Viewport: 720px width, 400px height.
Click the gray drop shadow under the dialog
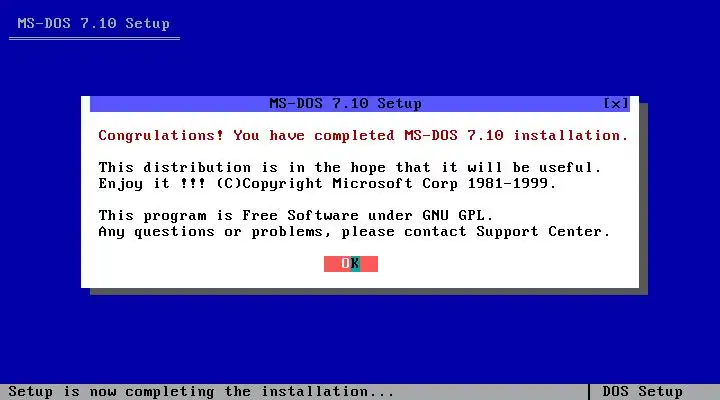(369, 292)
